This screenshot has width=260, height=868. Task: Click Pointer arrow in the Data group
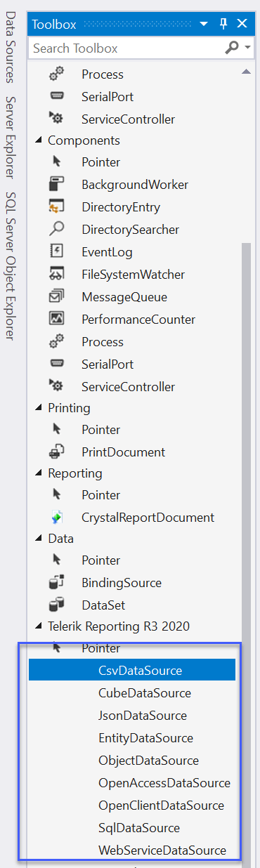57,560
